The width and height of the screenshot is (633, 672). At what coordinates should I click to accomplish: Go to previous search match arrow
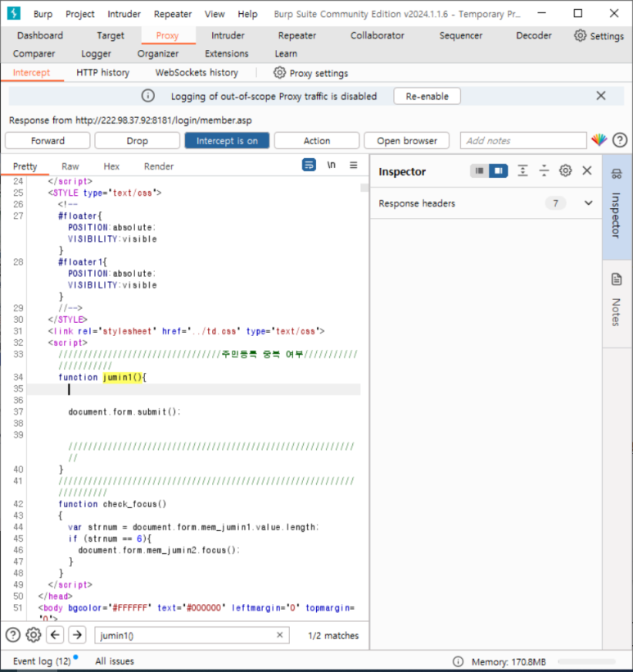pyautogui.click(x=55, y=635)
